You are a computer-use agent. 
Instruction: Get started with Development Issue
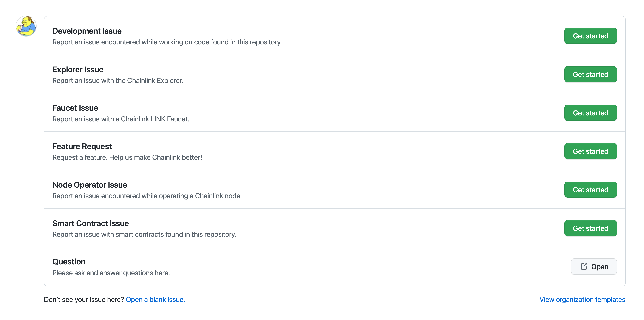pyautogui.click(x=590, y=36)
